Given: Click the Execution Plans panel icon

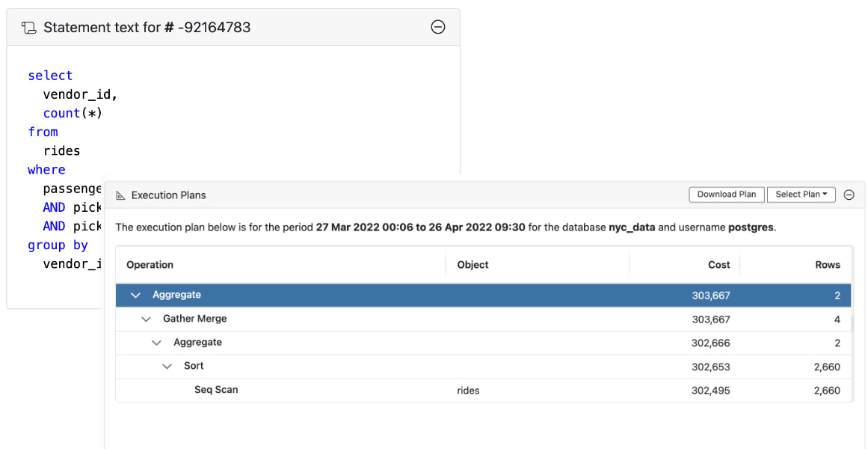Looking at the screenshot, I should click(x=120, y=195).
